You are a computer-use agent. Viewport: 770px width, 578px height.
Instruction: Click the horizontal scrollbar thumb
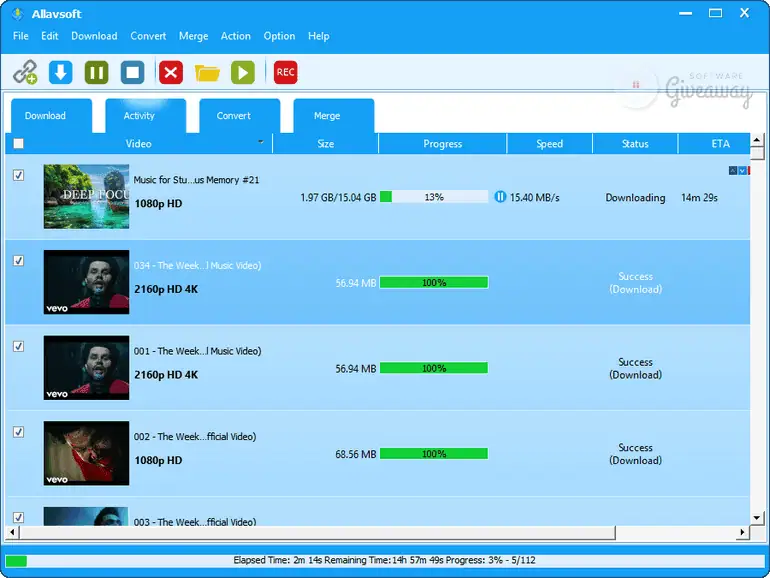click(317, 532)
